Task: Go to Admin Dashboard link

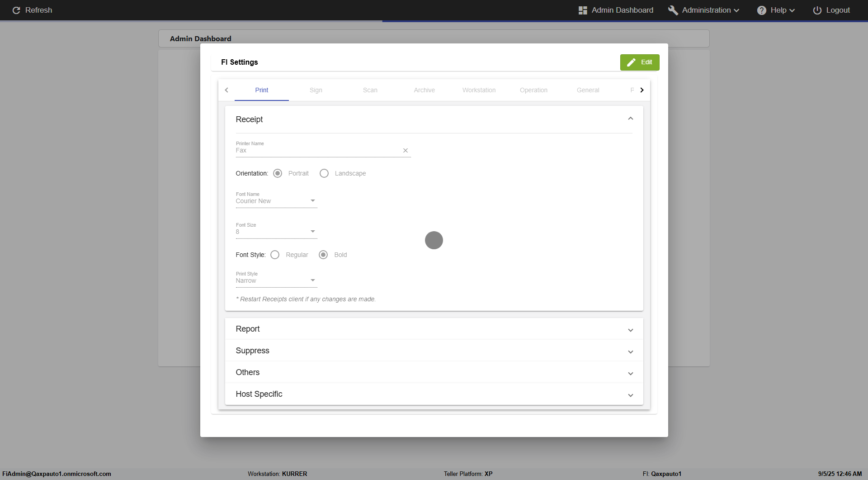Action: click(x=616, y=10)
